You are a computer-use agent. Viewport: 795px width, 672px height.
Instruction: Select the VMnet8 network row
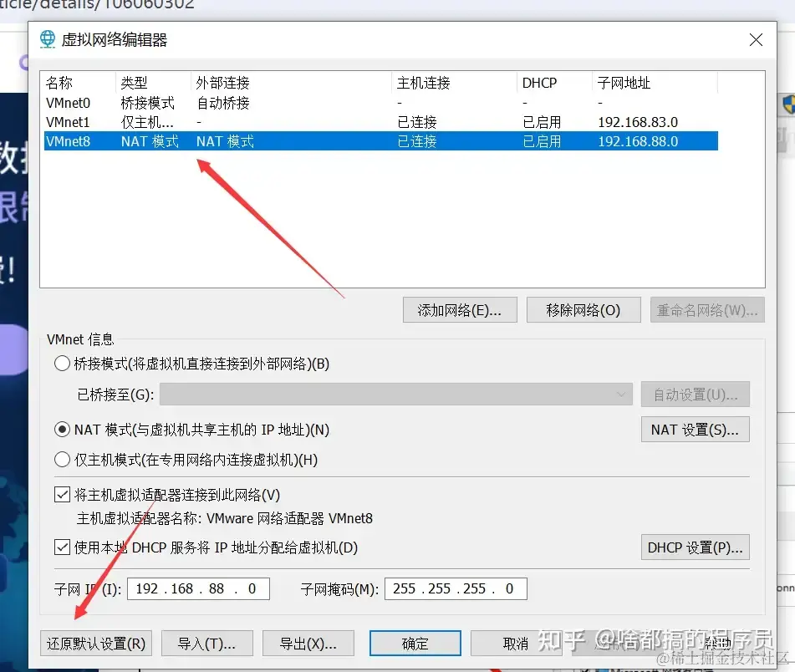pos(380,141)
